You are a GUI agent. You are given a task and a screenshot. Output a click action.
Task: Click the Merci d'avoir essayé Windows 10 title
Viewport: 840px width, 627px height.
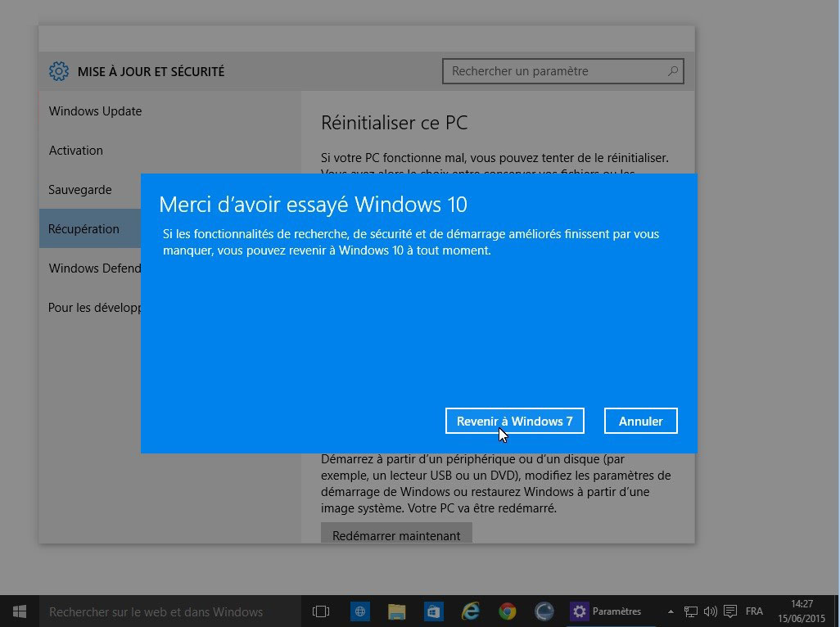click(313, 205)
